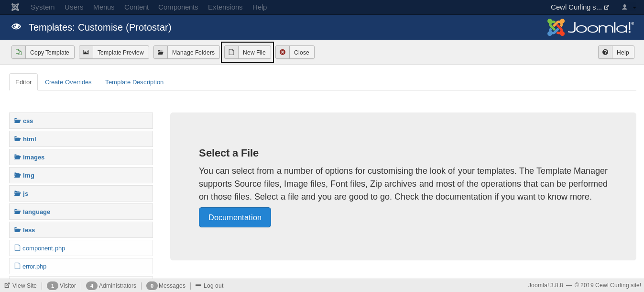The width and height of the screenshot is (644, 292).
Task: Click the Help question mark icon
Action: pos(605,52)
